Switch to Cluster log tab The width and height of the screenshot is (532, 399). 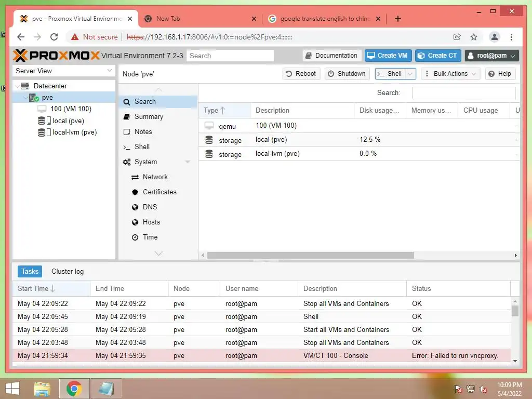point(68,271)
